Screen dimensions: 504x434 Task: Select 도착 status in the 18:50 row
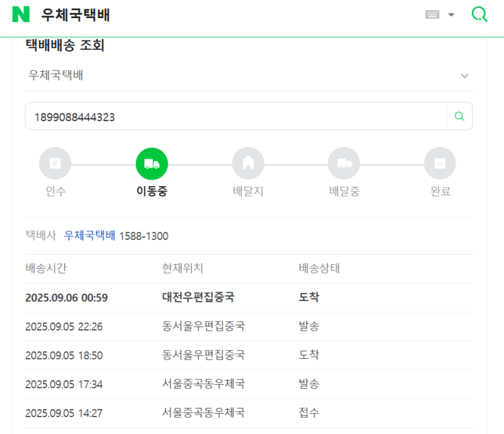309,355
